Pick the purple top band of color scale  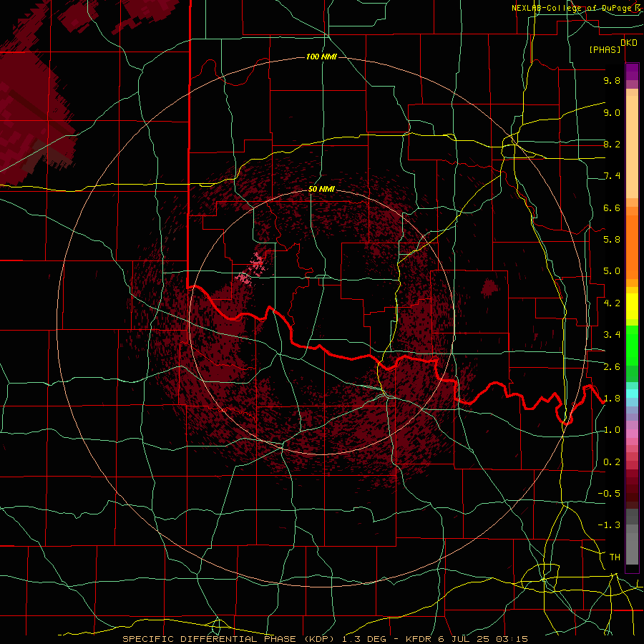tap(632, 72)
